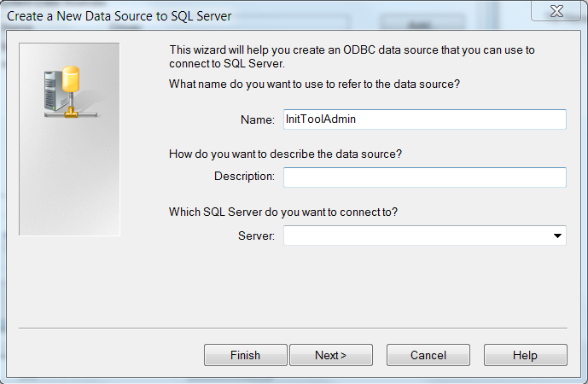Click the Server: label
Viewport: 588px width, 384px height.
256,236
